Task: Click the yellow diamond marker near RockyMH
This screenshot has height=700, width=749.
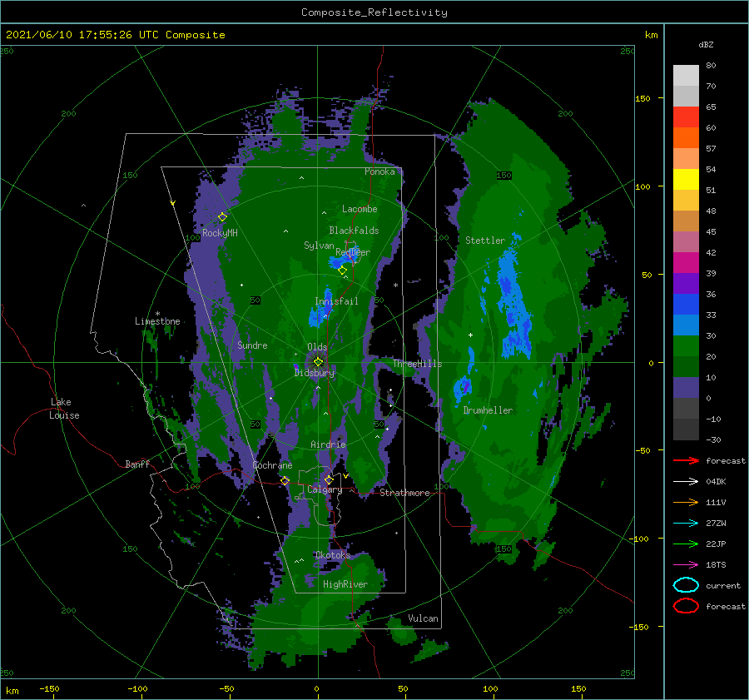Action: point(222,217)
